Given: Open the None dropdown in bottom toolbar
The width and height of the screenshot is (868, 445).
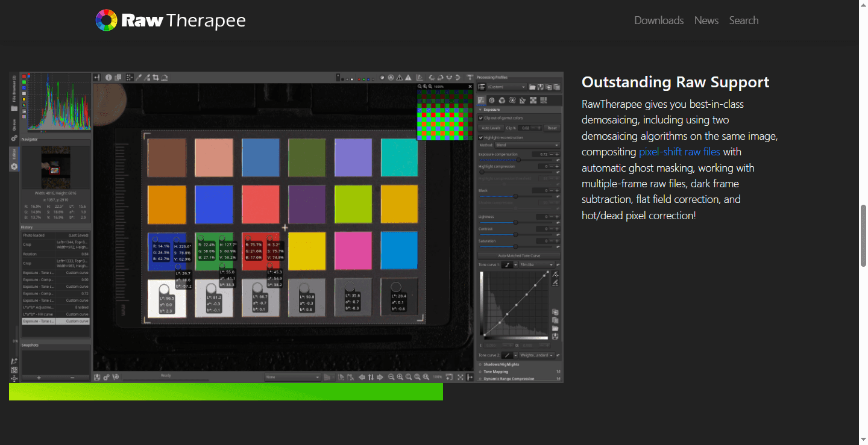Looking at the screenshot, I should (x=292, y=377).
